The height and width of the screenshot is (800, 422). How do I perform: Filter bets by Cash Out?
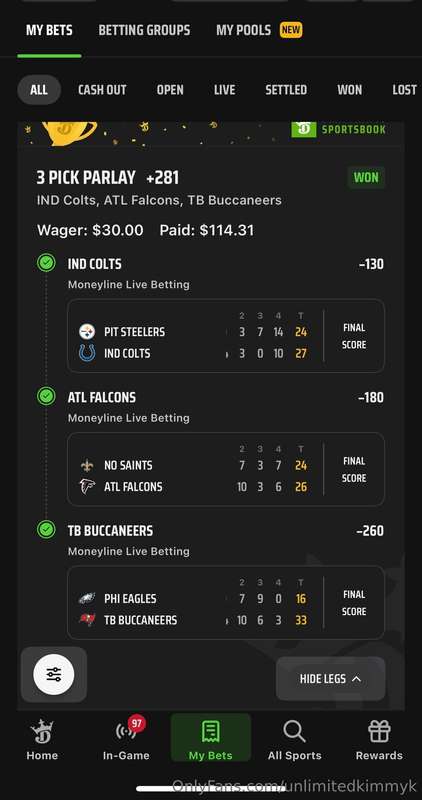(102, 90)
